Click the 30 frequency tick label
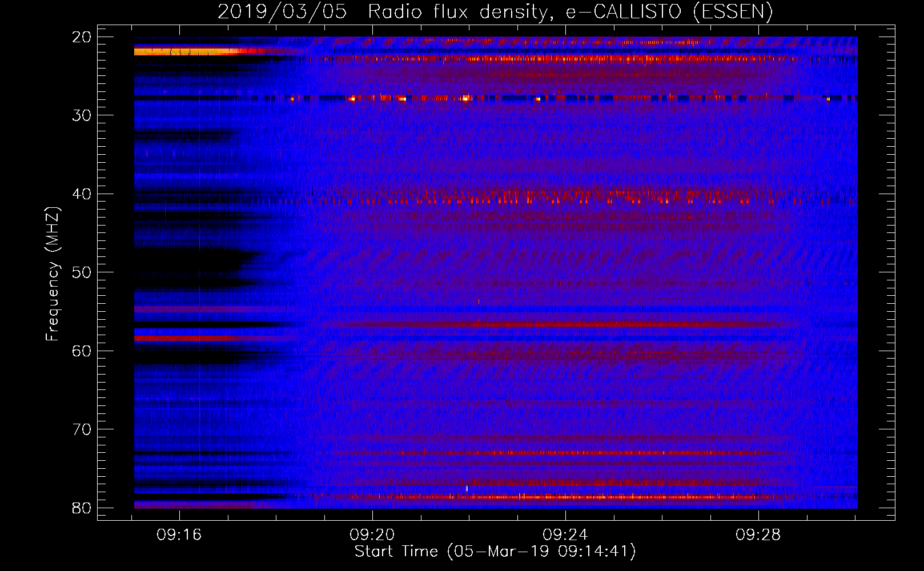Viewport: 924px width, 571px height. coord(82,115)
